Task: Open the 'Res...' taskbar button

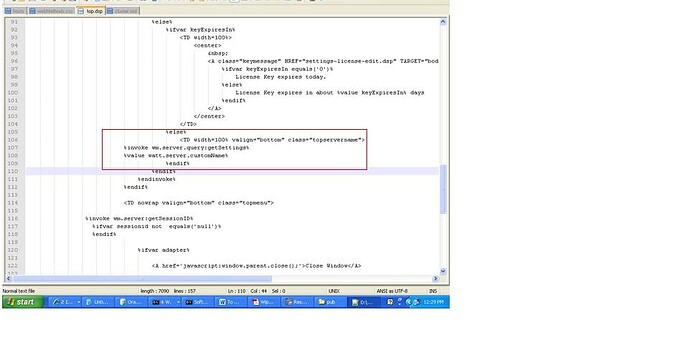Action: 298,302
